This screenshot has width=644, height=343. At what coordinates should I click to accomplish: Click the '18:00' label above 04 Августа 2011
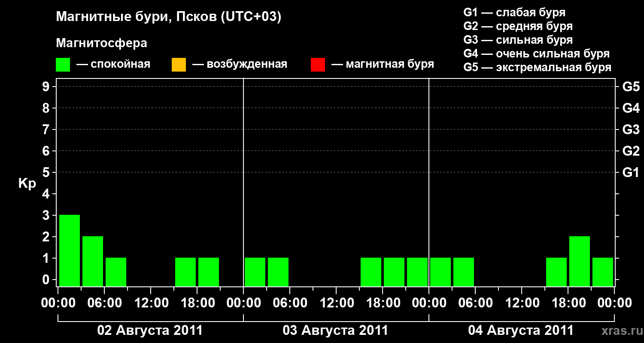568,303
